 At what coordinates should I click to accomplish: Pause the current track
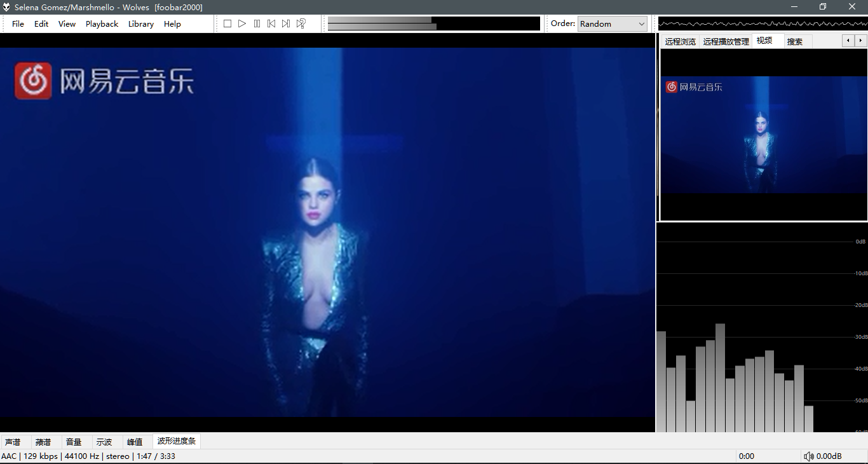coord(257,24)
